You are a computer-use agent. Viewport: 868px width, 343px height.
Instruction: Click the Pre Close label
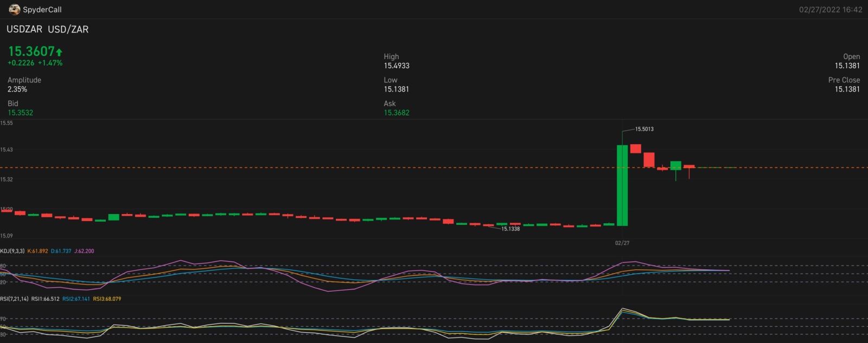click(844, 80)
